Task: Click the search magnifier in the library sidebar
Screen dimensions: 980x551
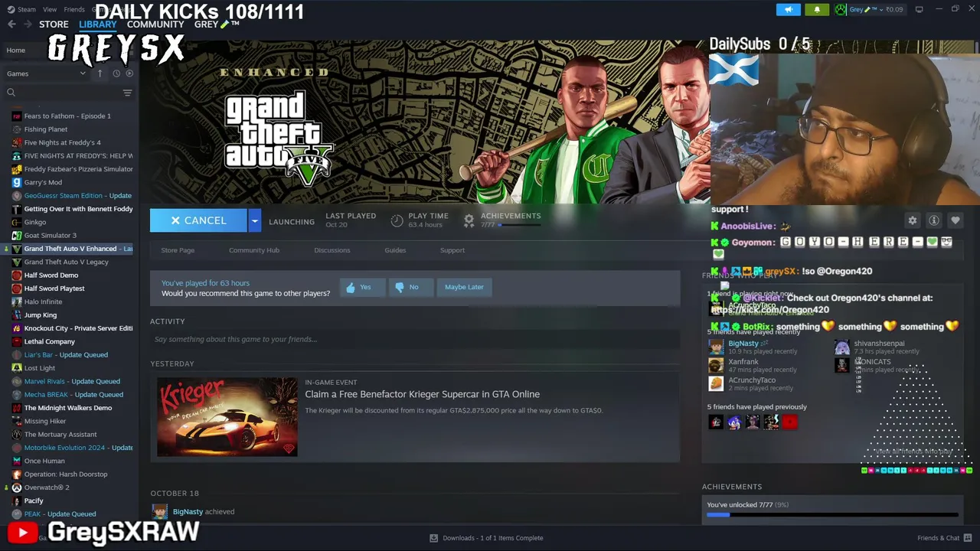Action: [x=11, y=93]
